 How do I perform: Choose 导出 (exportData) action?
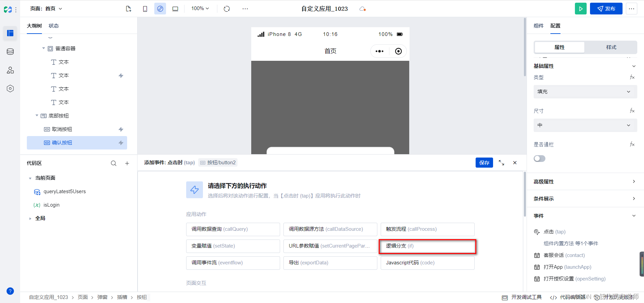point(330,263)
